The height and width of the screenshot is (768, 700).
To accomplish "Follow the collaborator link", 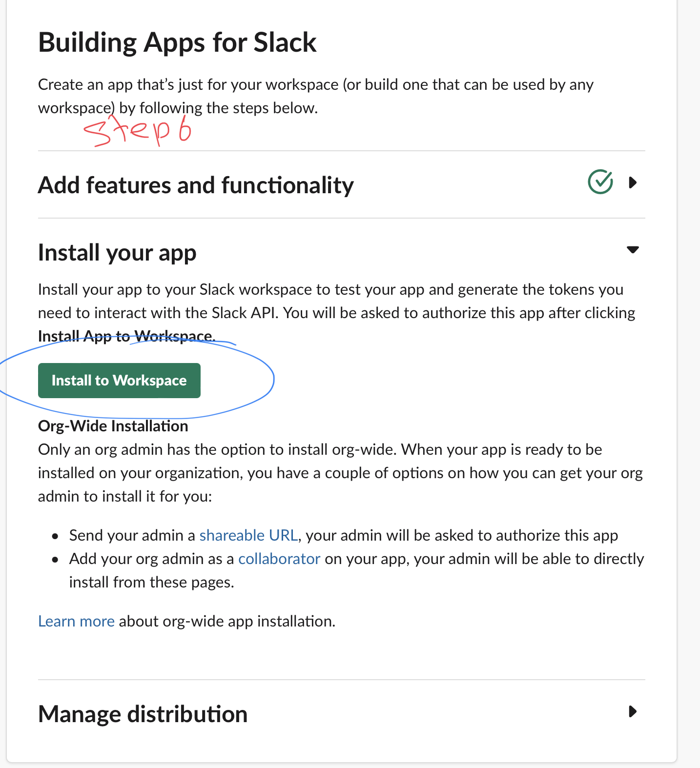I will coord(279,559).
